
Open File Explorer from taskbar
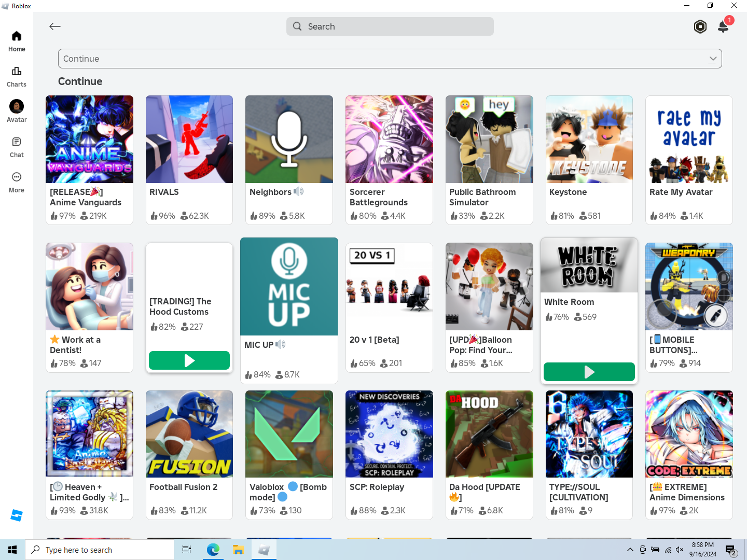[x=238, y=550]
